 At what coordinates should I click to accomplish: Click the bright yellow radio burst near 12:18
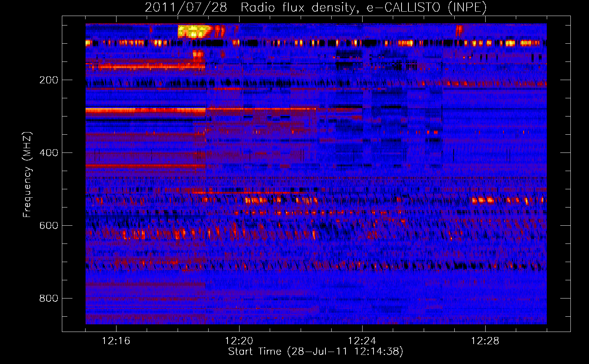[x=194, y=31]
